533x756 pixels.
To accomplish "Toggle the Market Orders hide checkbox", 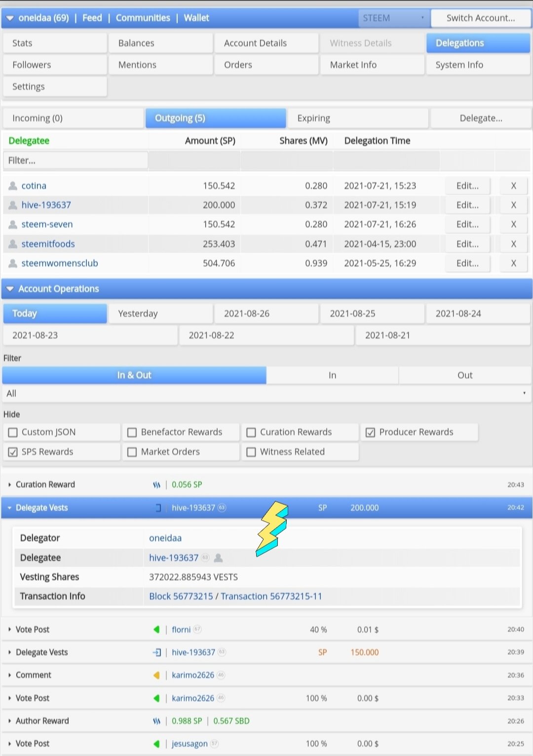I will pos(132,452).
